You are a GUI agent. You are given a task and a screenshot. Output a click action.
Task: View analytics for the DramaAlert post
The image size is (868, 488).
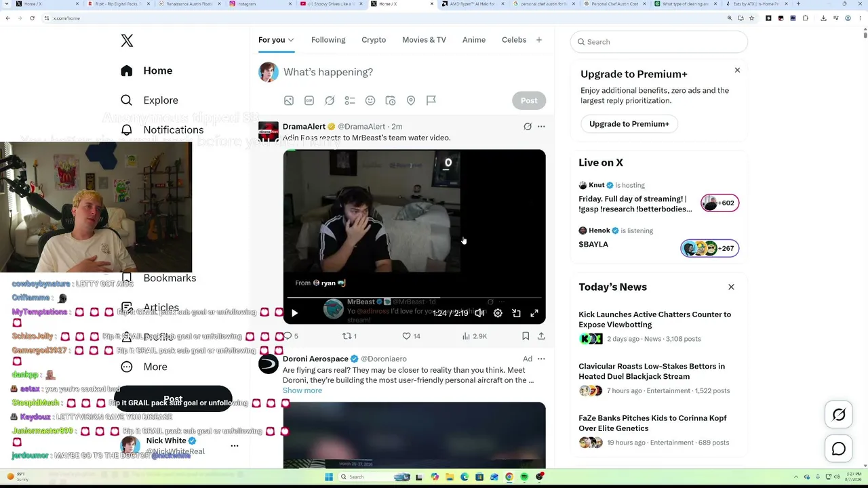[474, 336]
